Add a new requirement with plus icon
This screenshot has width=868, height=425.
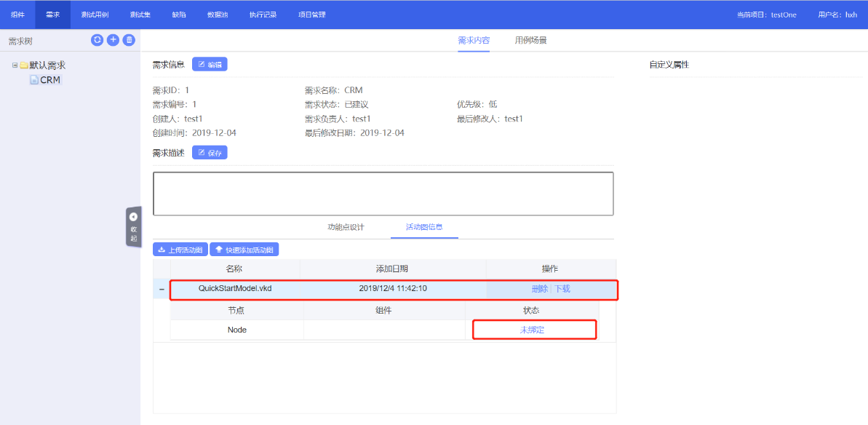click(113, 40)
